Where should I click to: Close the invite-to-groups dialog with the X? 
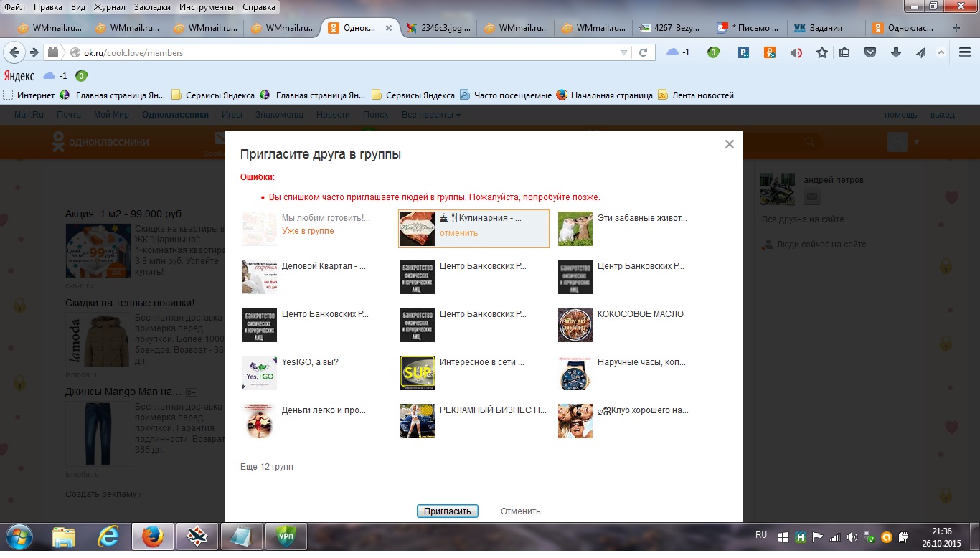(x=730, y=144)
